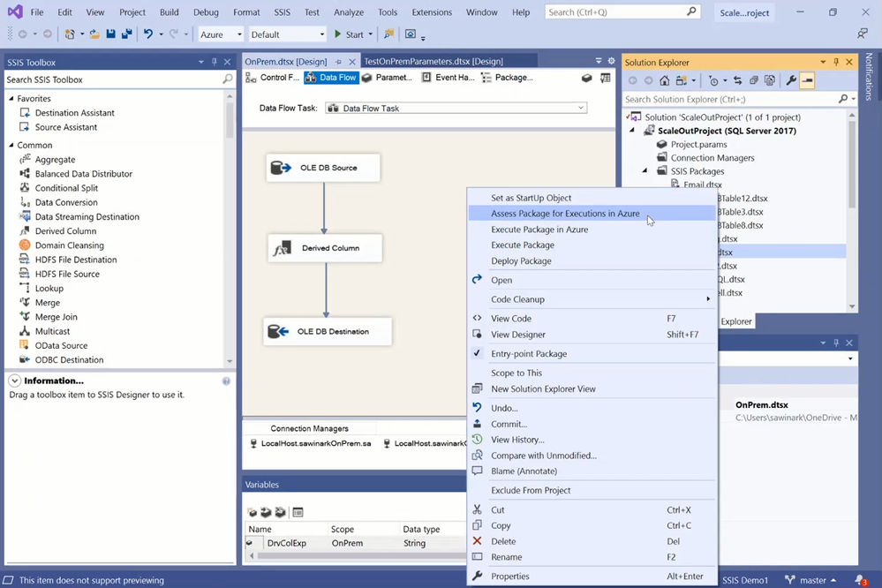Click the DrvColExp variable name cell
882x588 pixels.
click(286, 543)
